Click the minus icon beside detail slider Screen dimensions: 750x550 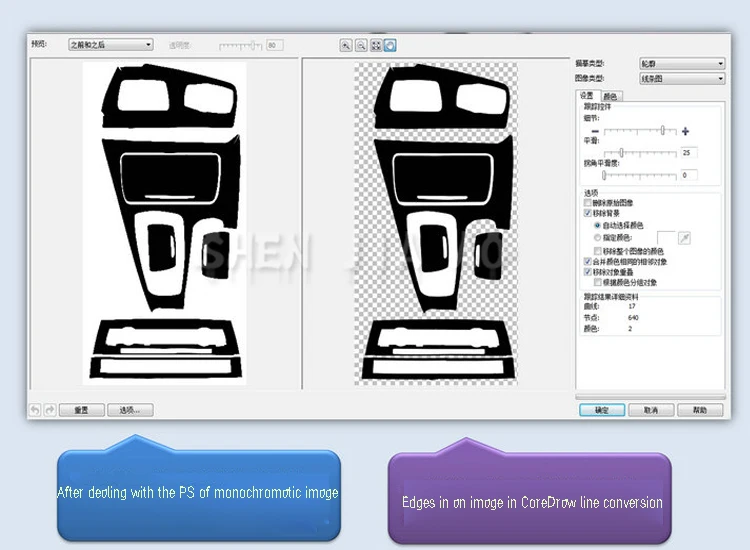[x=595, y=131]
